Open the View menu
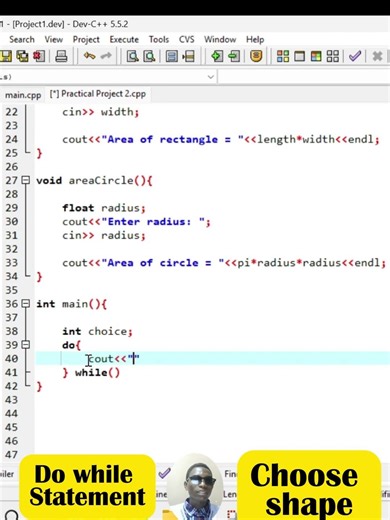Screen dimensions: 390x520 coord(54,39)
